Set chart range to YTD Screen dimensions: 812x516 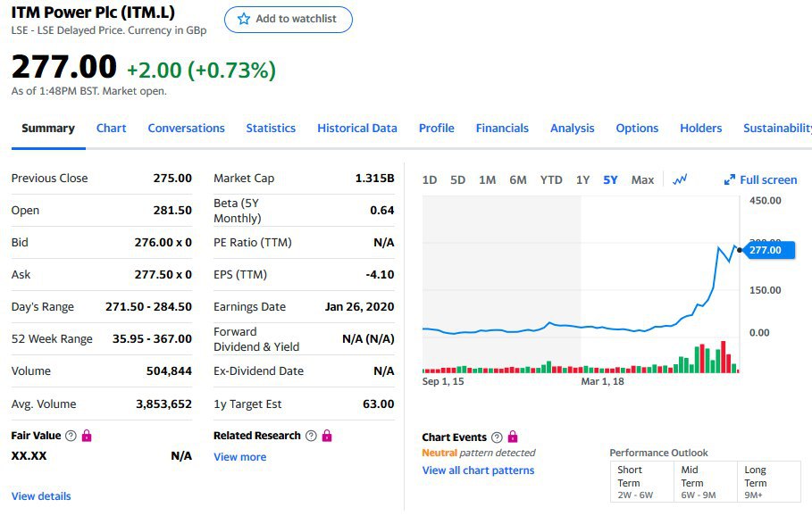click(x=551, y=180)
